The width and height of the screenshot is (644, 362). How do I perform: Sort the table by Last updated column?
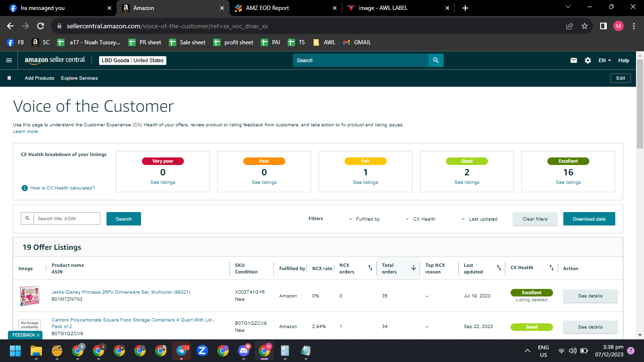[x=499, y=268]
